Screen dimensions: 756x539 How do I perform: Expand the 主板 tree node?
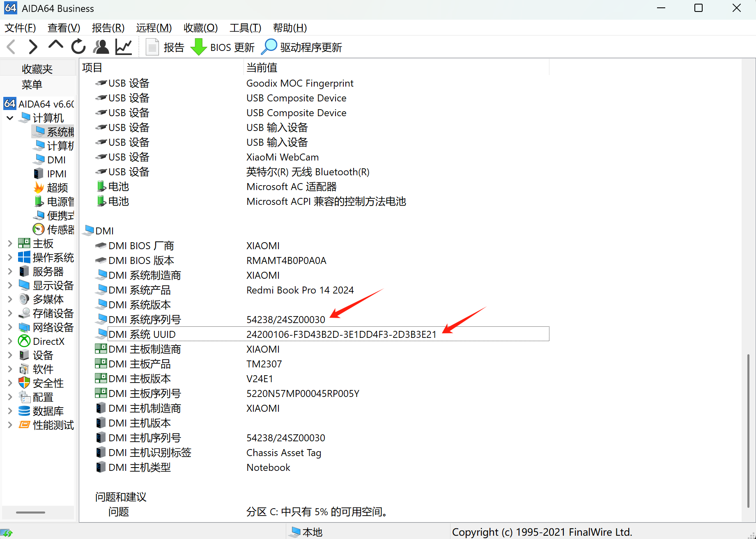(x=10, y=244)
